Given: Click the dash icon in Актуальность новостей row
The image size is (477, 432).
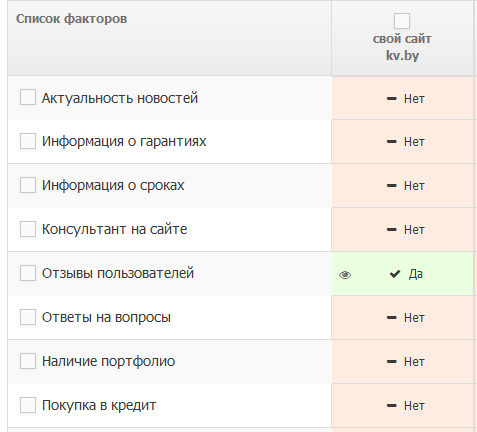Looking at the screenshot, I should point(391,99).
